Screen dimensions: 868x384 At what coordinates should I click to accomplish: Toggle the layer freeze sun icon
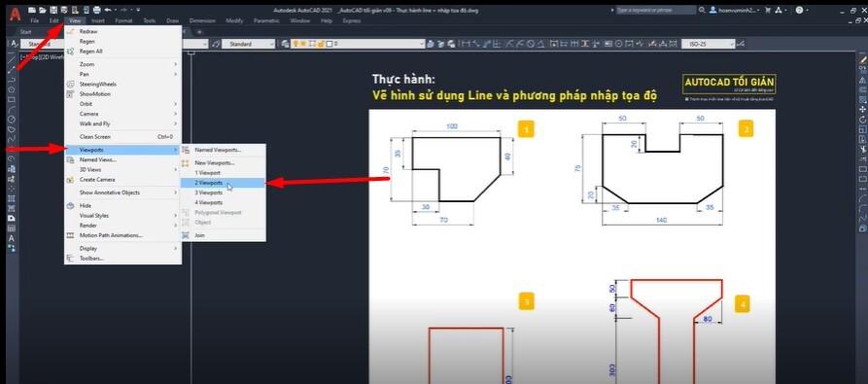(x=304, y=44)
